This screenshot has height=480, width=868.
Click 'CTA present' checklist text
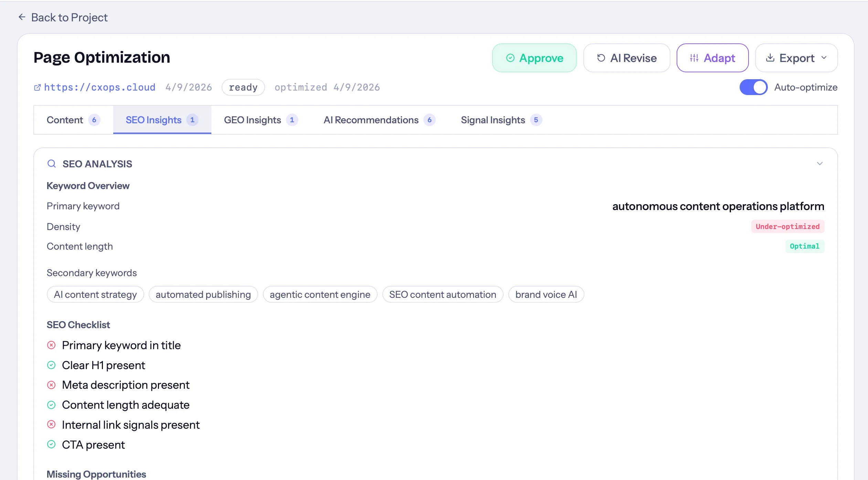93,445
